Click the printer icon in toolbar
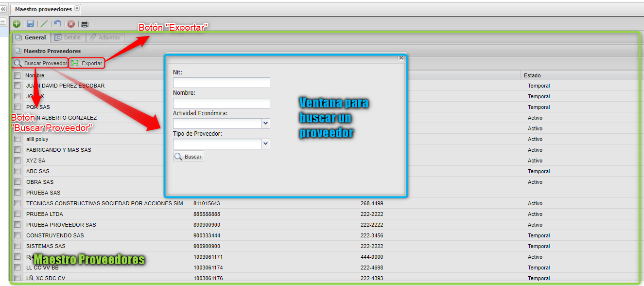The height and width of the screenshot is (286, 644). (x=85, y=23)
